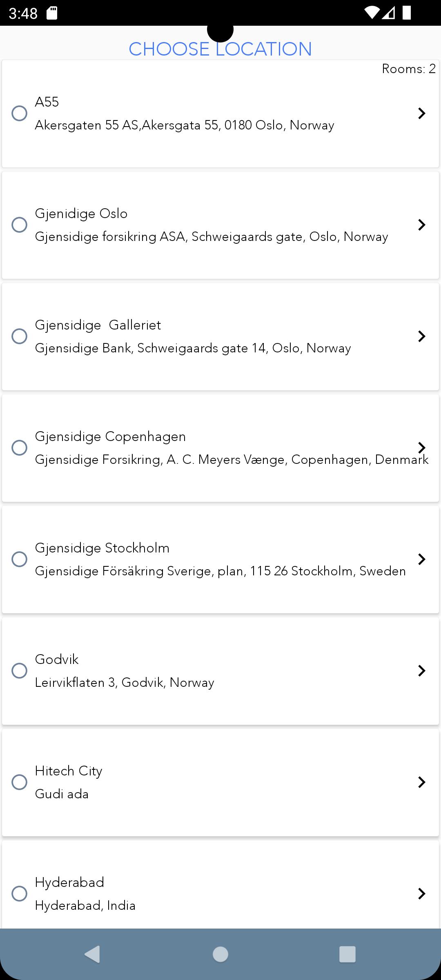The width and height of the screenshot is (441, 980).
Task: Select the Hitech City radio button
Action: pos(19,782)
